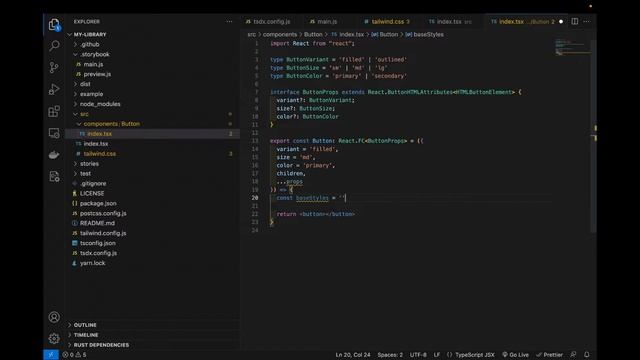The width and height of the screenshot is (640, 360).
Task: Switch to the tsdx.config.js tab
Action: [271, 22]
